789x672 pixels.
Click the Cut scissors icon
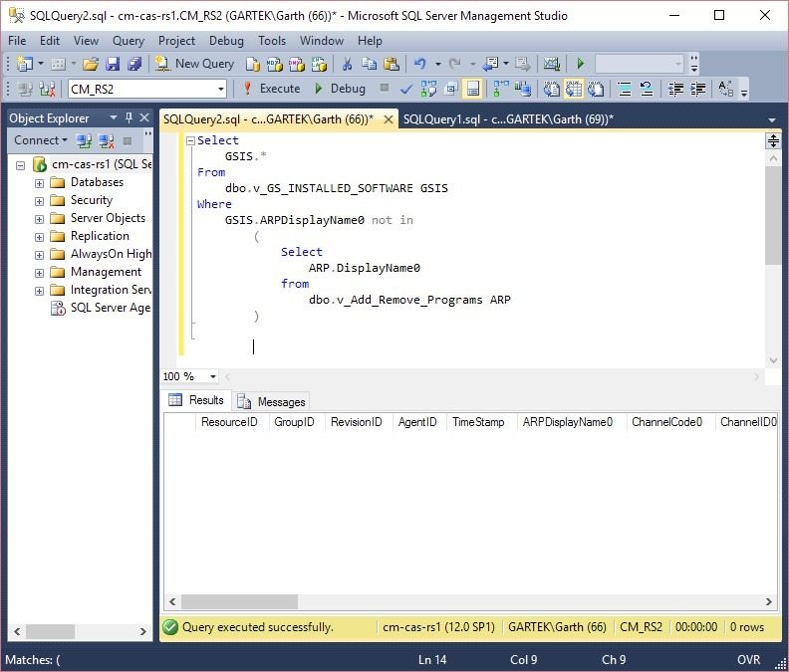point(347,64)
